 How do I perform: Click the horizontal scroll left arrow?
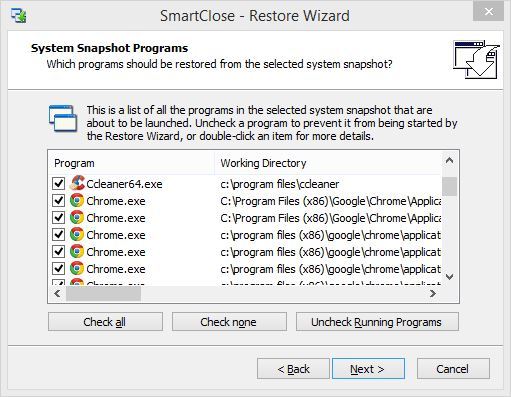(57, 294)
